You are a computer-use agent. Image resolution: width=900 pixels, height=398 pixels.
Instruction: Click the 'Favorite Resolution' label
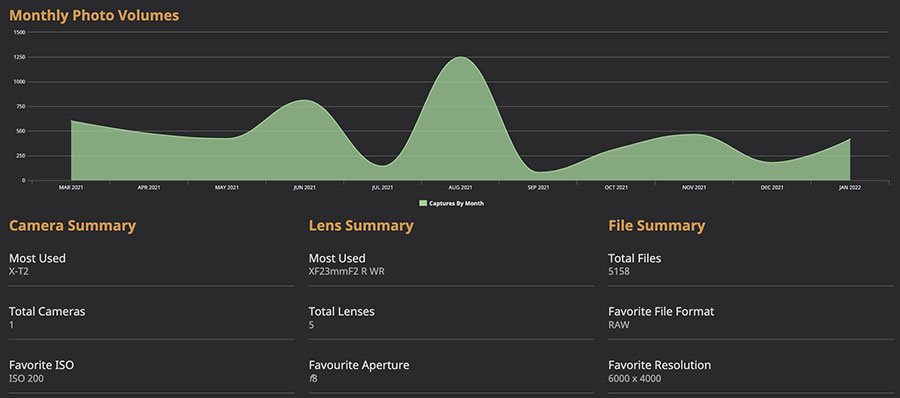660,365
